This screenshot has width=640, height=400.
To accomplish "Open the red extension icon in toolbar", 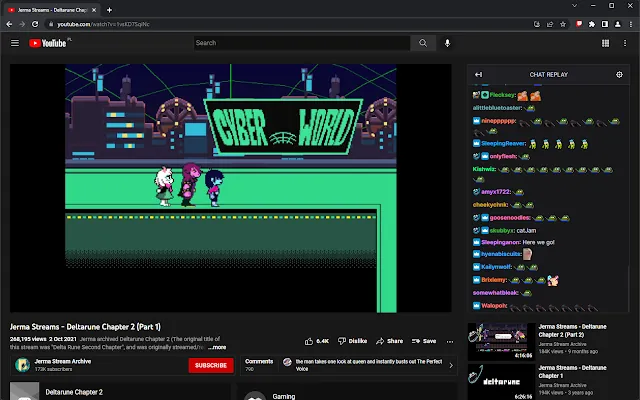I will [x=579, y=24].
